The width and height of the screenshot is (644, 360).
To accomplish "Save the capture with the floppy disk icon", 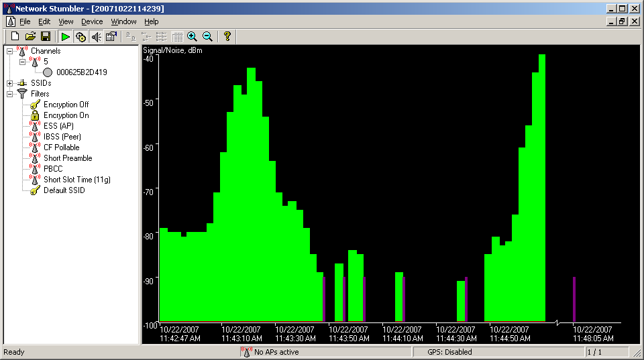I will coord(46,36).
